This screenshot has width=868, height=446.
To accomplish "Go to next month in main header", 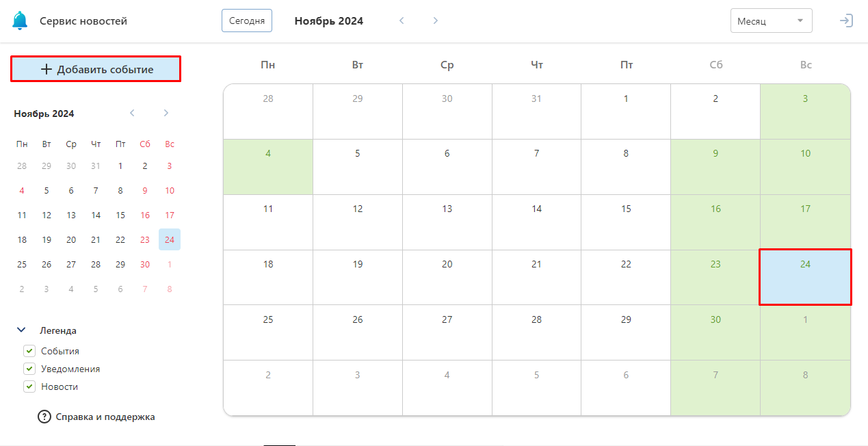I will [435, 21].
